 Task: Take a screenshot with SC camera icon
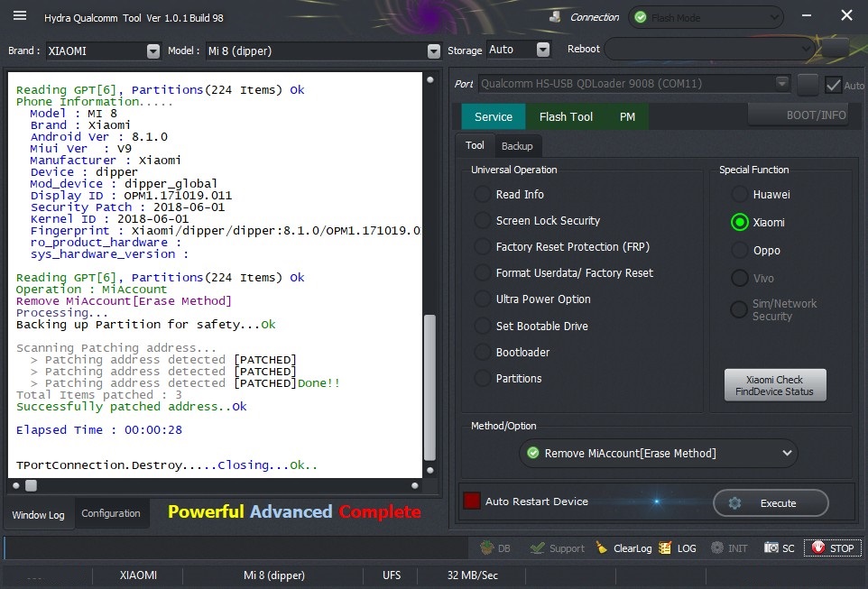[x=771, y=548]
